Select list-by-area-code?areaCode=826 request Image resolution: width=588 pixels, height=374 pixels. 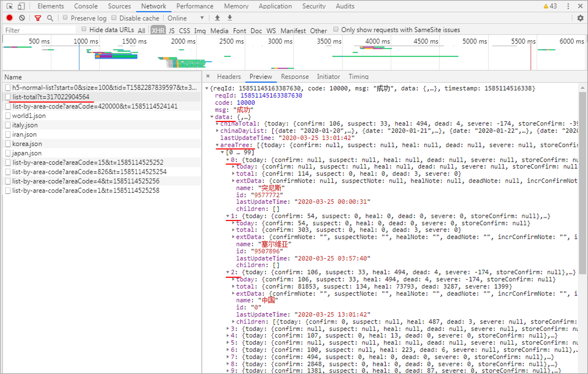tap(102, 172)
